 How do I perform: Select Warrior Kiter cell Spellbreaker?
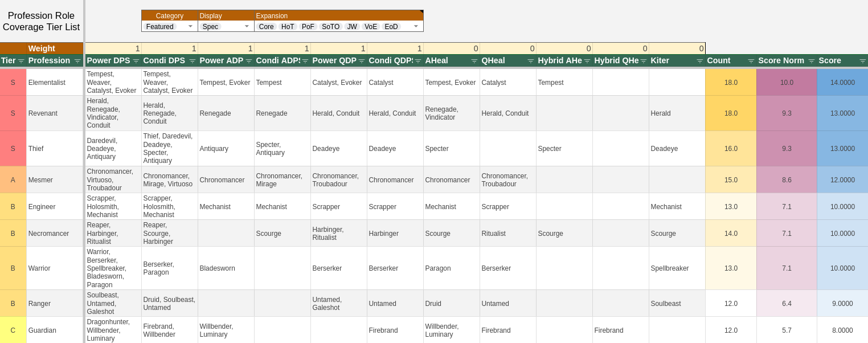click(x=677, y=268)
